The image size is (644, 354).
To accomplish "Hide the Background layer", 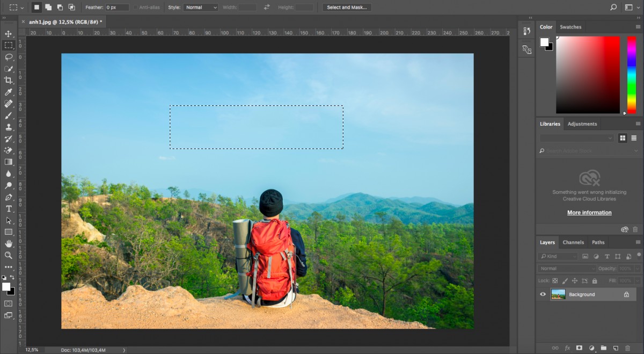I will tap(542, 294).
